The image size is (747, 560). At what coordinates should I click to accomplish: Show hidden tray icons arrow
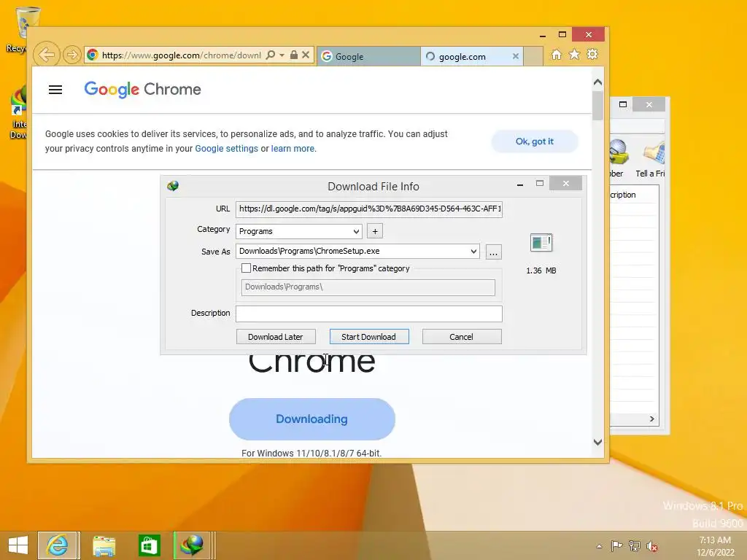(x=600, y=546)
